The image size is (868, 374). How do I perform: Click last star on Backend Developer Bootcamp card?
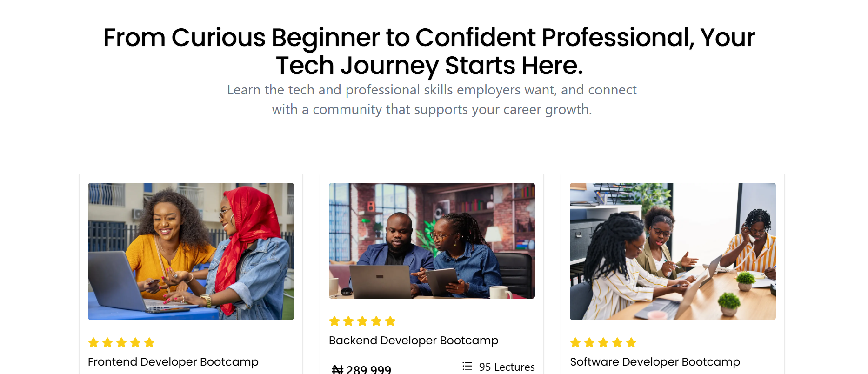[390, 321]
